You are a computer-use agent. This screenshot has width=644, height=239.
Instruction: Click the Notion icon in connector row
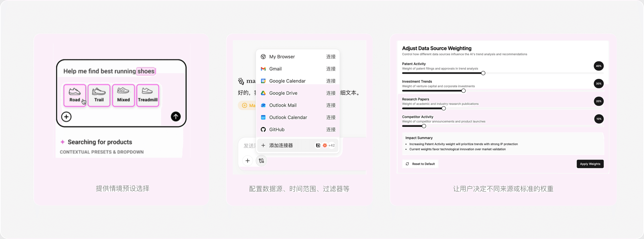click(x=318, y=145)
